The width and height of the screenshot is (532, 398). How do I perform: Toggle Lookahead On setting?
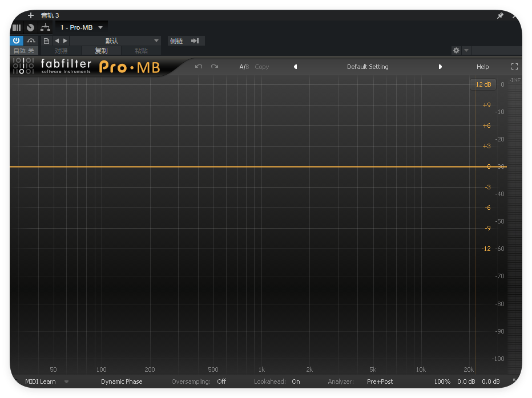coord(296,381)
